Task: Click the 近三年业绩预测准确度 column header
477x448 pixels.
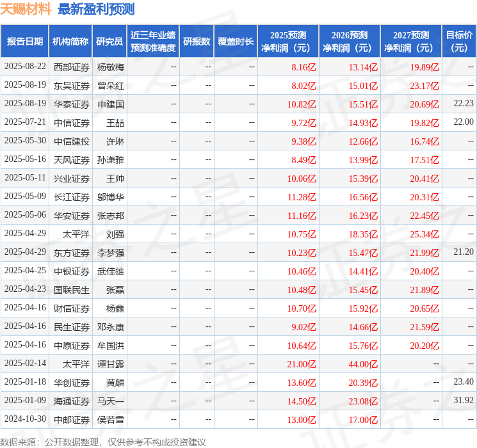Action: tap(152, 42)
